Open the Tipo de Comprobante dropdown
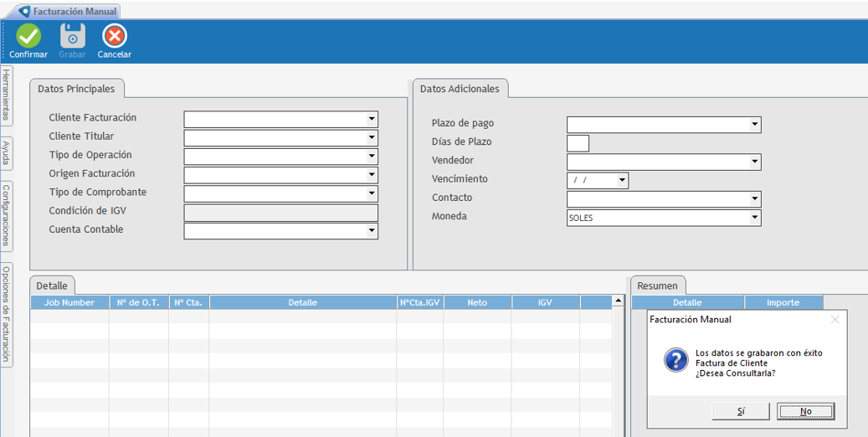The height and width of the screenshot is (437, 868). 372,194
